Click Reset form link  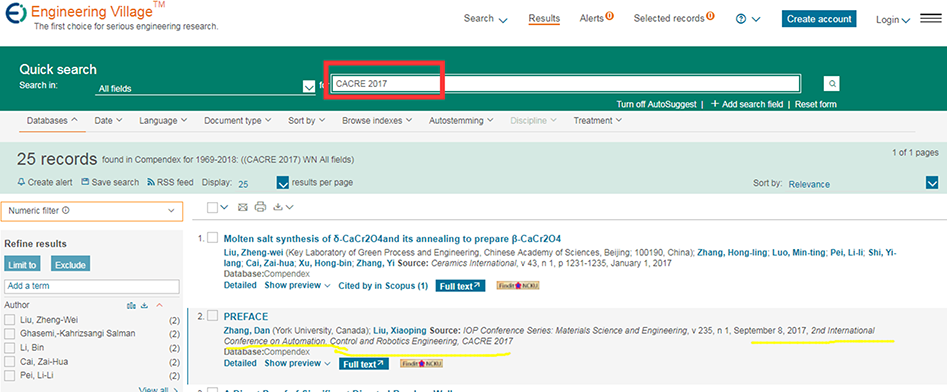point(816,104)
